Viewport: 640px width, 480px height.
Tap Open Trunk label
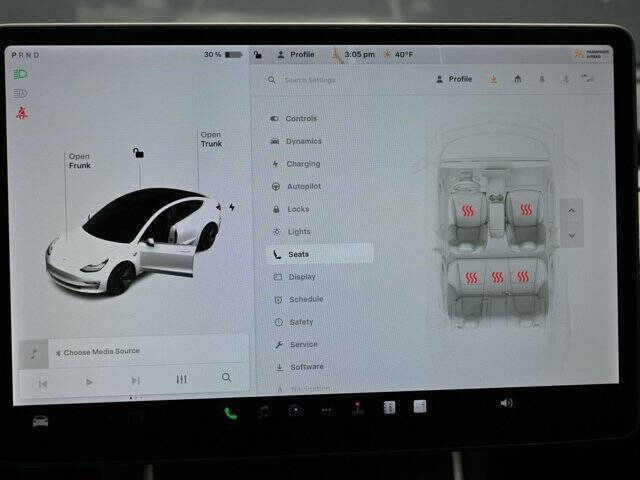(211, 139)
